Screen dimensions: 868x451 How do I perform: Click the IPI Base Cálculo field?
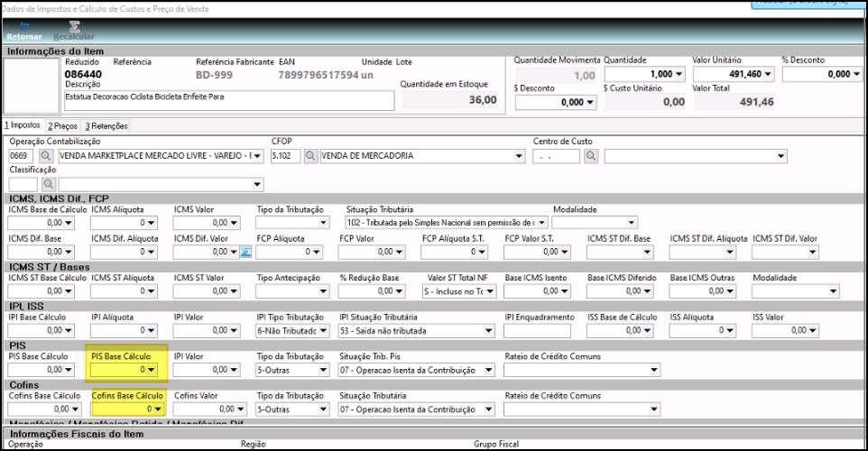pos(41,330)
